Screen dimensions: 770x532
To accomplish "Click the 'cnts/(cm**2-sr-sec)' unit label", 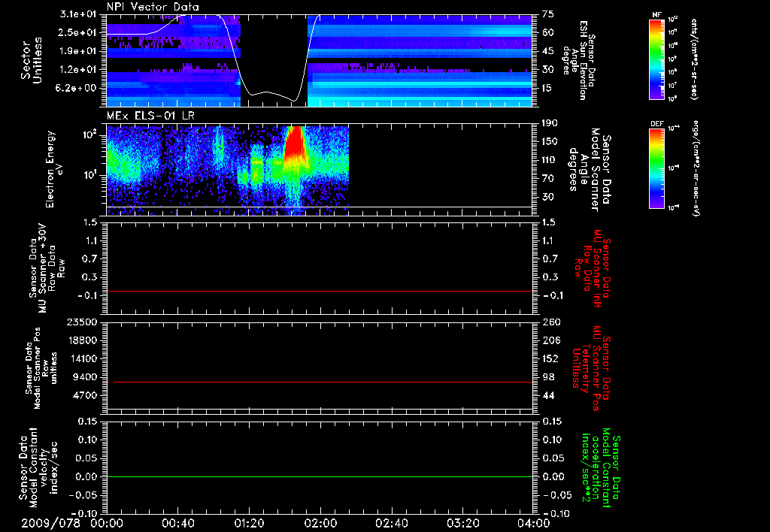I will pyautogui.click(x=694, y=60).
